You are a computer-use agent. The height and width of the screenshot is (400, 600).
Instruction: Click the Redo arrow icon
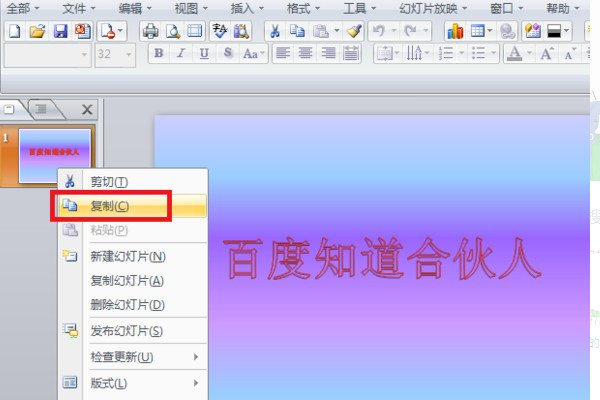coord(410,31)
